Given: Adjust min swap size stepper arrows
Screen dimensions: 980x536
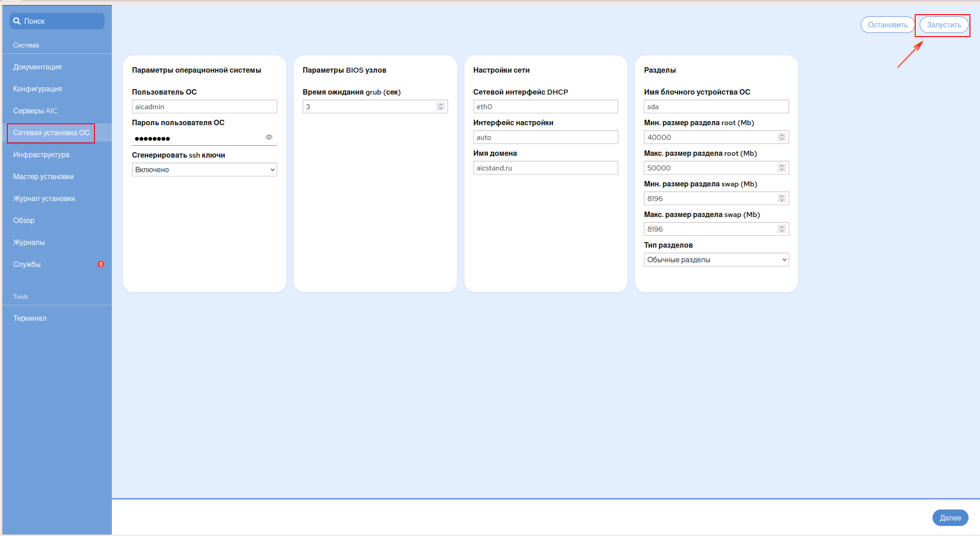Looking at the screenshot, I should 782,198.
